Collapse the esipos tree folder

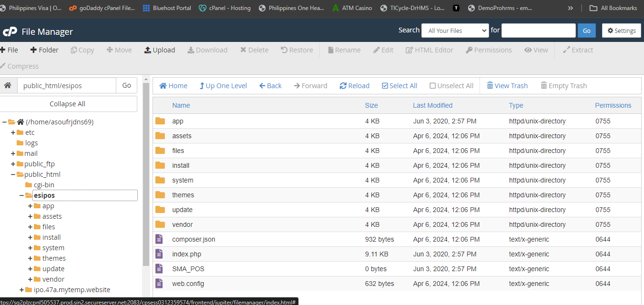pos(21,195)
